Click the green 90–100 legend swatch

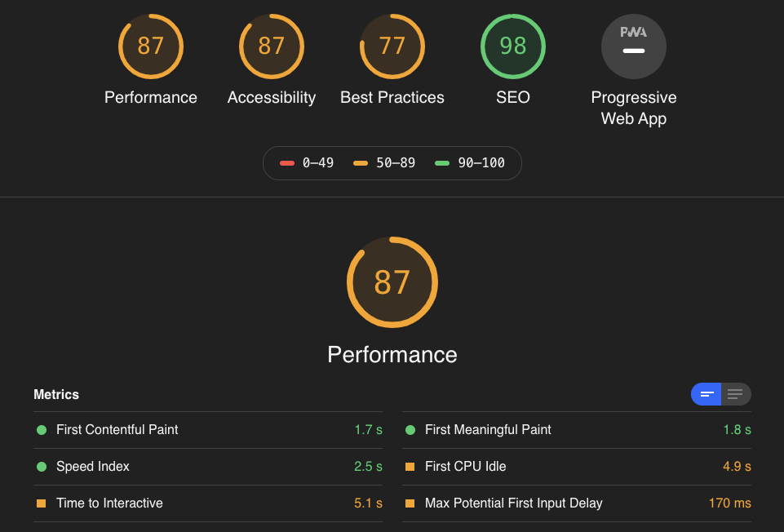pos(442,163)
